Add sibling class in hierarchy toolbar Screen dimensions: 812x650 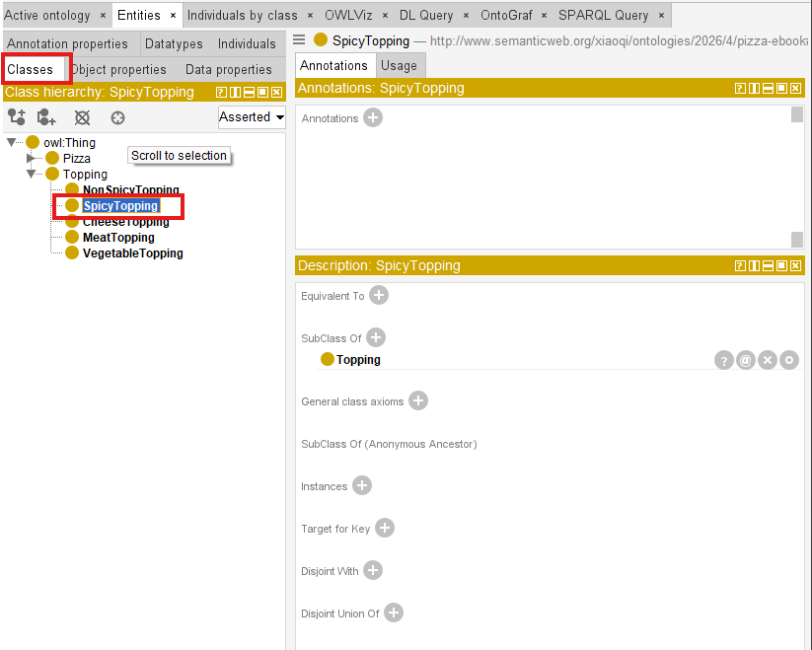coord(46,117)
